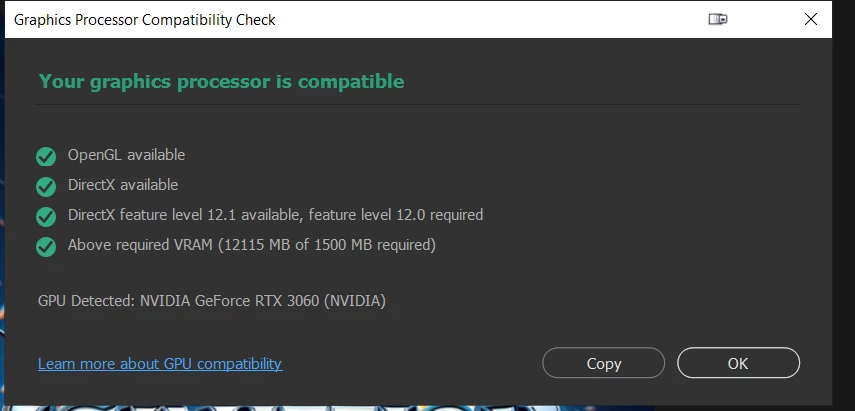The height and width of the screenshot is (411, 855).
Task: Select the checkmark icon for DirectX feature level
Action: point(46,217)
